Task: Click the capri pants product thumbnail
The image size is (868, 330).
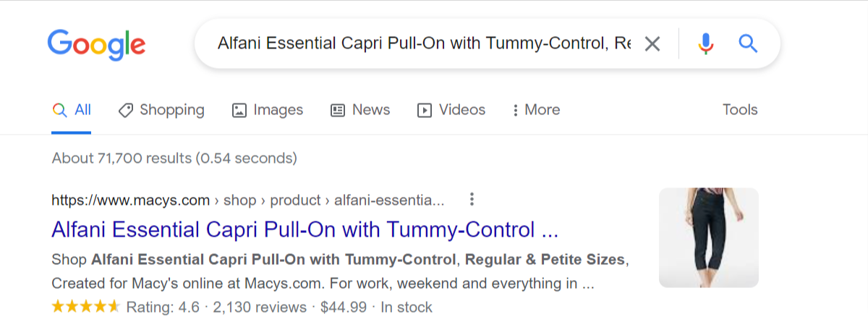Action: 708,237
